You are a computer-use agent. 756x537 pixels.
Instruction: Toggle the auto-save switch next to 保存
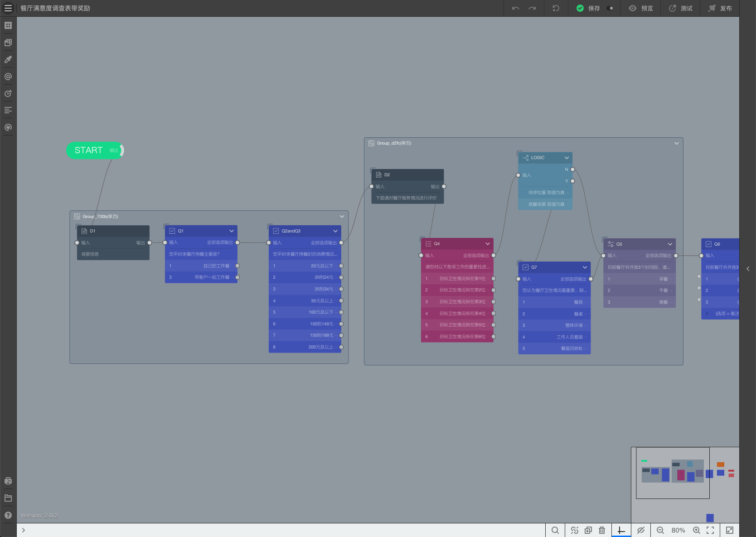pos(610,8)
